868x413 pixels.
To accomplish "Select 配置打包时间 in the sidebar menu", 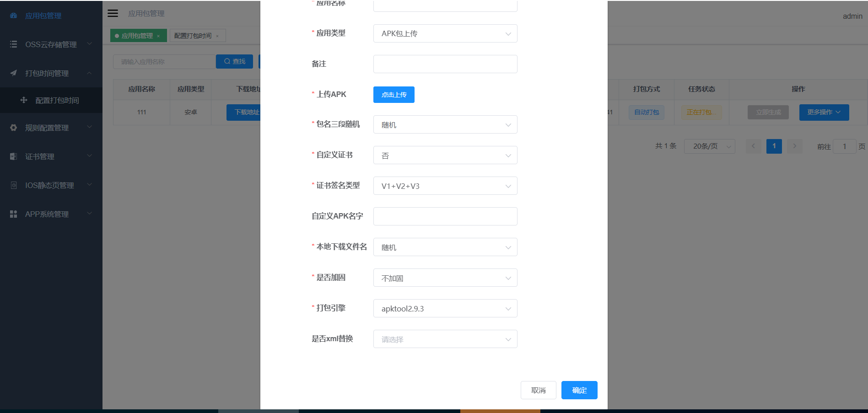I will (x=57, y=100).
